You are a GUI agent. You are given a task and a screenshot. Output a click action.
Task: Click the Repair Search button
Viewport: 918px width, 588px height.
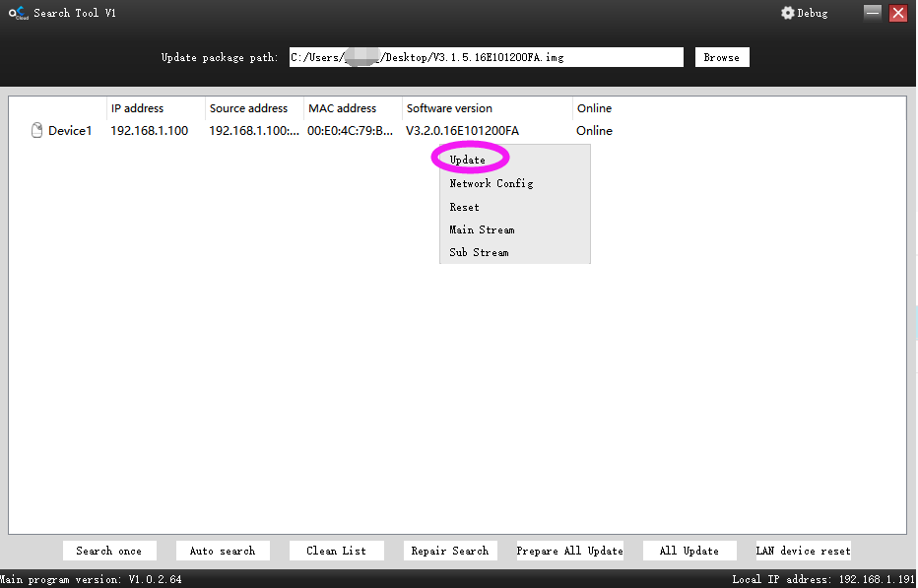coord(449,551)
